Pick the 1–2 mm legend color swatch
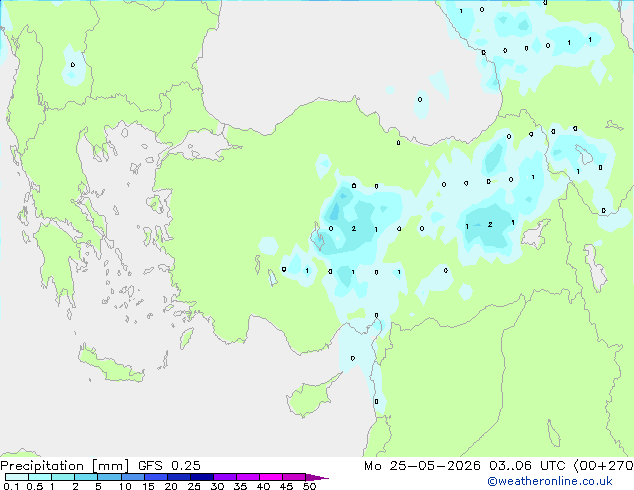Image resolution: width=634 pixels, height=490 pixels. pos(63,477)
